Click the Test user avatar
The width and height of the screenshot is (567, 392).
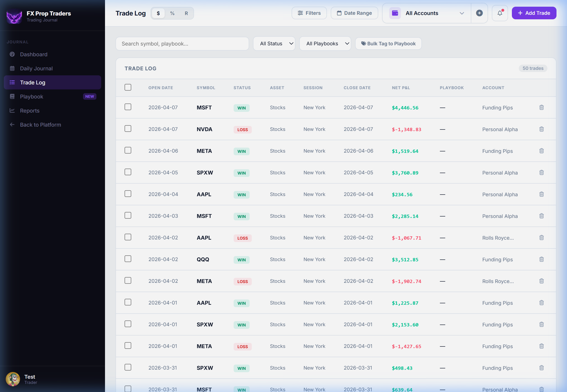pos(13,379)
